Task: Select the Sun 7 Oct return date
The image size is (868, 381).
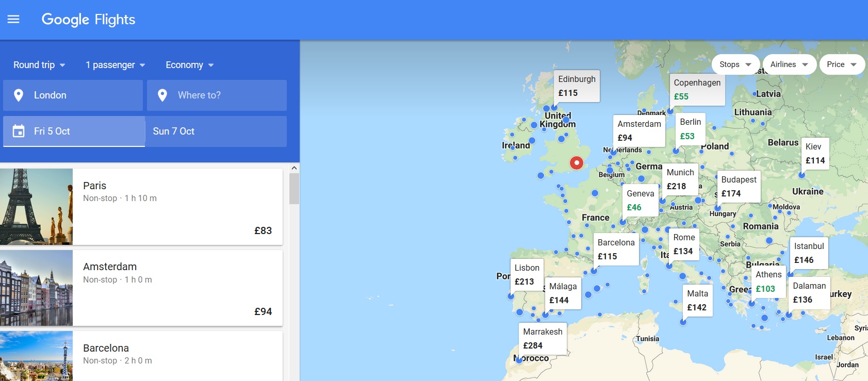Action: click(x=216, y=131)
